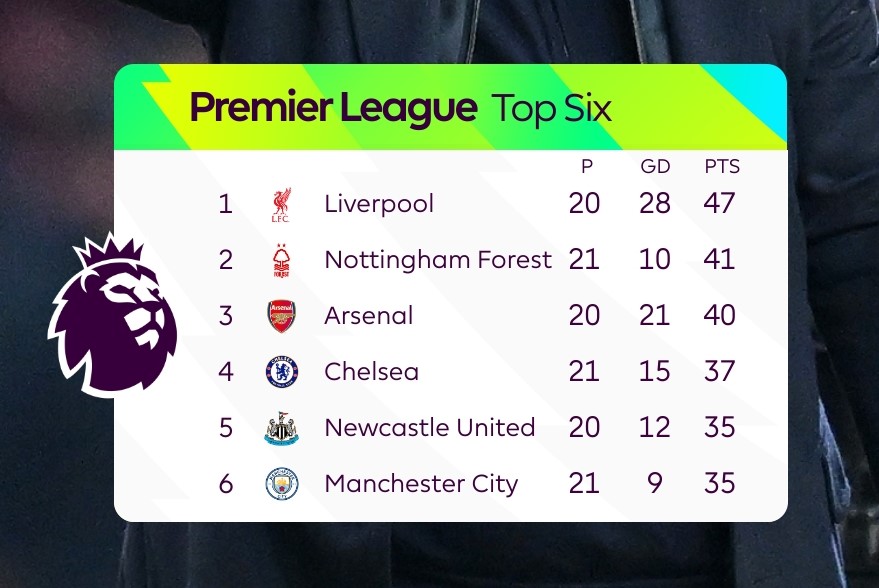Viewport: 879px width, 588px height.
Task: Click Manchester City's goal difference 9
Action: pyautogui.click(x=655, y=483)
